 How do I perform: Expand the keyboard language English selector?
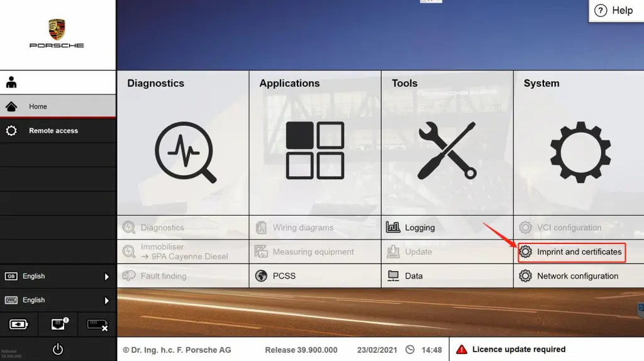57,300
